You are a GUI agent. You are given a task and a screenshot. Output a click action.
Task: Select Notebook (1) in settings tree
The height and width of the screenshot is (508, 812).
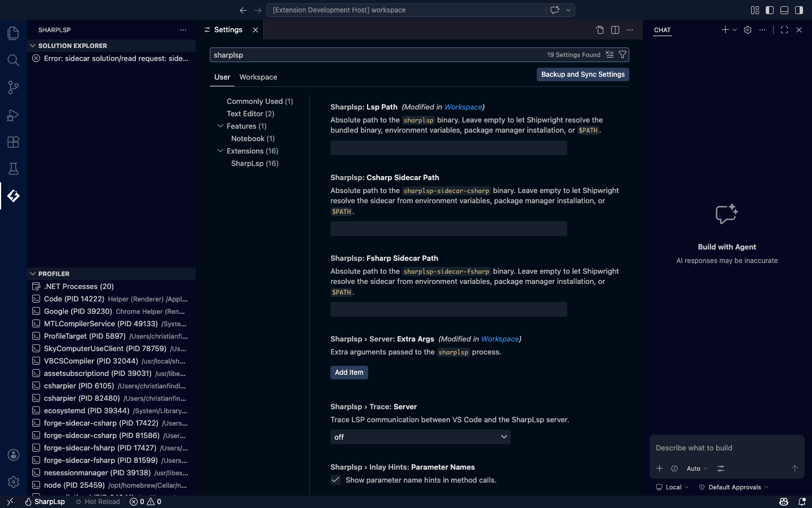pos(253,138)
